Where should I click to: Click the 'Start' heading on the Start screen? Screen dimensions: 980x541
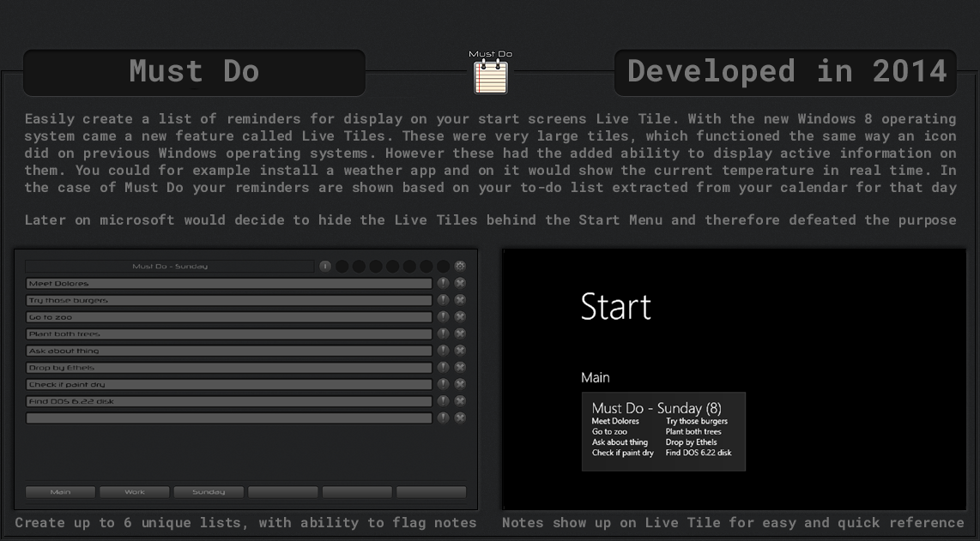pyautogui.click(x=615, y=307)
